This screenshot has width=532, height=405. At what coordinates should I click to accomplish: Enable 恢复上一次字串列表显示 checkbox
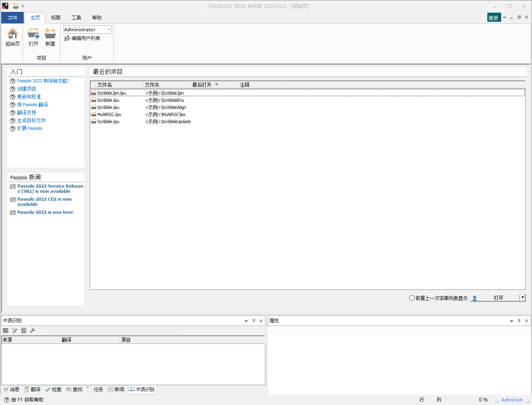(x=412, y=298)
